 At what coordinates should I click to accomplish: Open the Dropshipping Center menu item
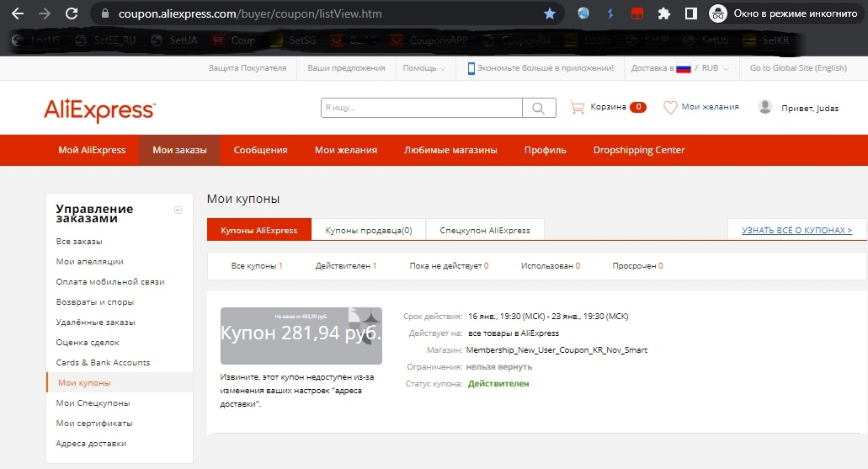pyautogui.click(x=639, y=150)
